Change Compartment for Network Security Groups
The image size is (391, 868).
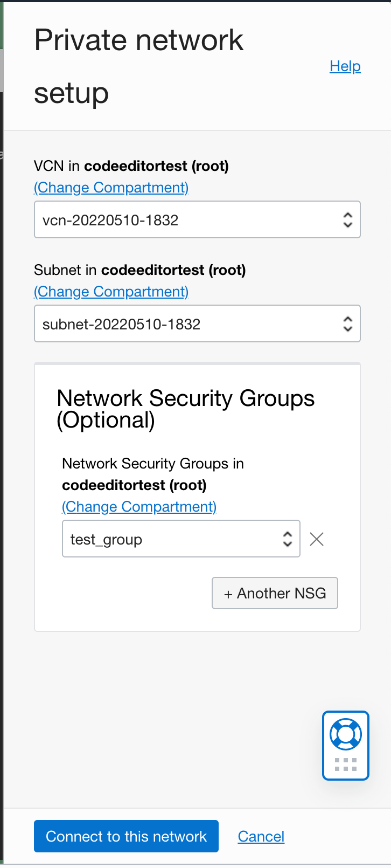pos(139,507)
